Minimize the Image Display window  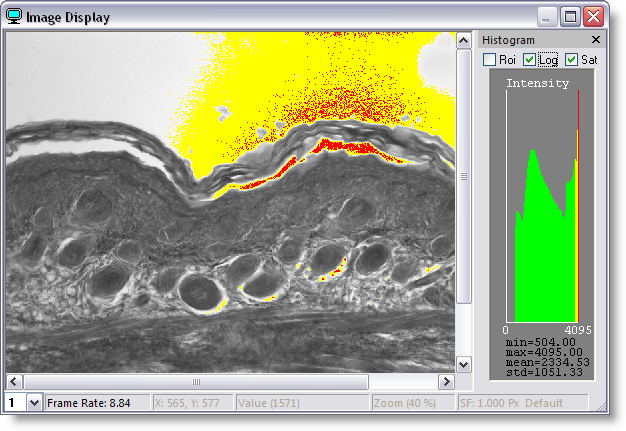click(x=547, y=17)
